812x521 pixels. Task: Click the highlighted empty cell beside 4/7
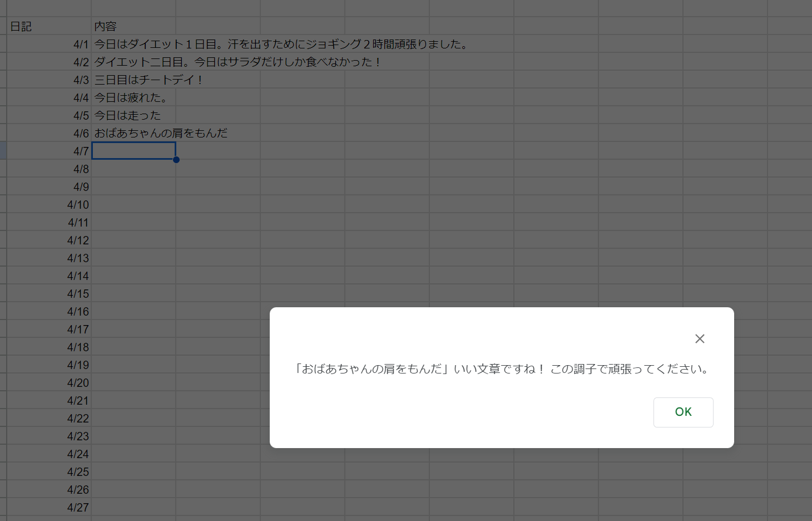tap(133, 151)
